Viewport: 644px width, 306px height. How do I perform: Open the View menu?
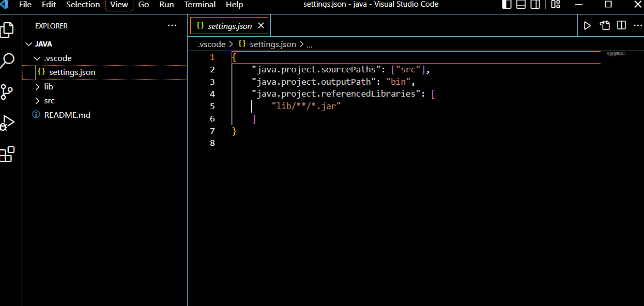coord(119,5)
